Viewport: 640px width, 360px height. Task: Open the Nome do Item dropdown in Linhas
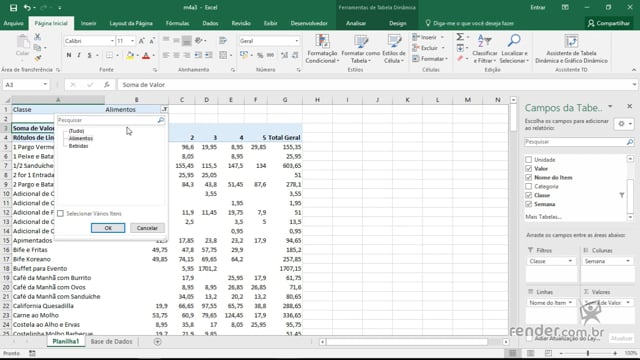570,303
